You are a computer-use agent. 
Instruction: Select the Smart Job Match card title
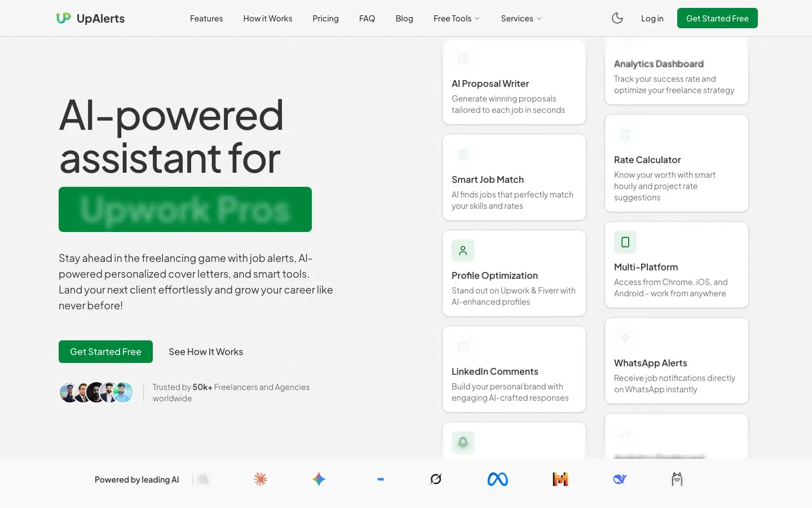point(488,179)
